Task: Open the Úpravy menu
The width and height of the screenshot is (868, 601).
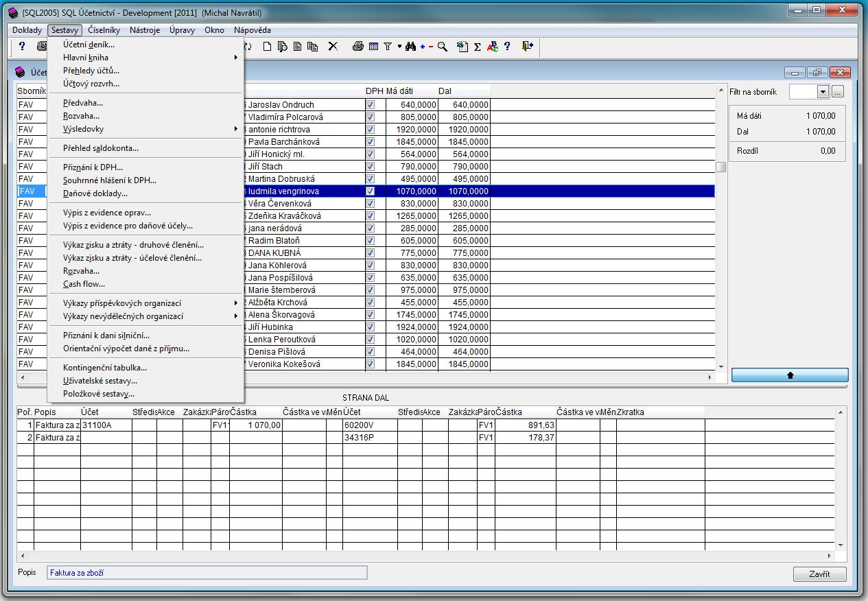Action: 183,30
